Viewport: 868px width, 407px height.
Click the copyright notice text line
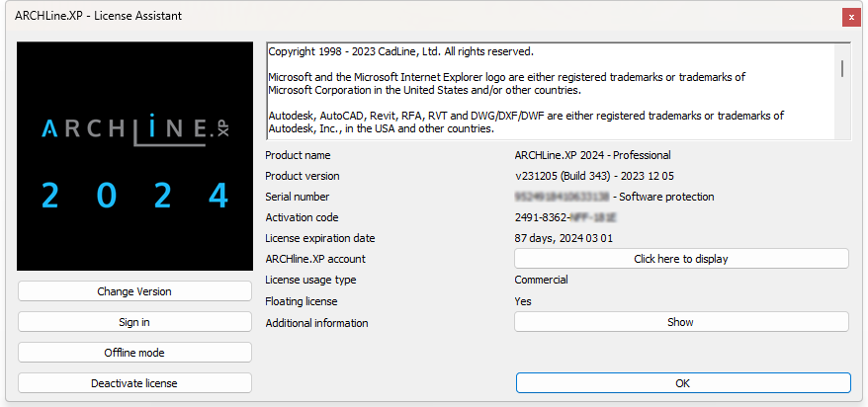point(400,51)
